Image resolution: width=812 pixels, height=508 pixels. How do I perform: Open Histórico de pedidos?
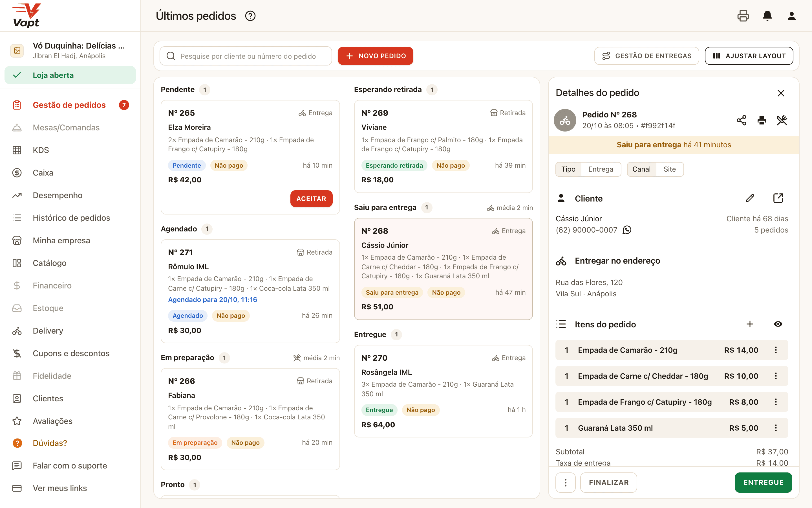tap(70, 218)
